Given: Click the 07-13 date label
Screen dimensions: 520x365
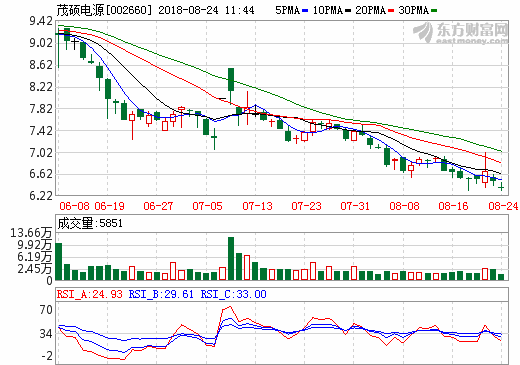Looking at the screenshot, I should pyautogui.click(x=257, y=206).
